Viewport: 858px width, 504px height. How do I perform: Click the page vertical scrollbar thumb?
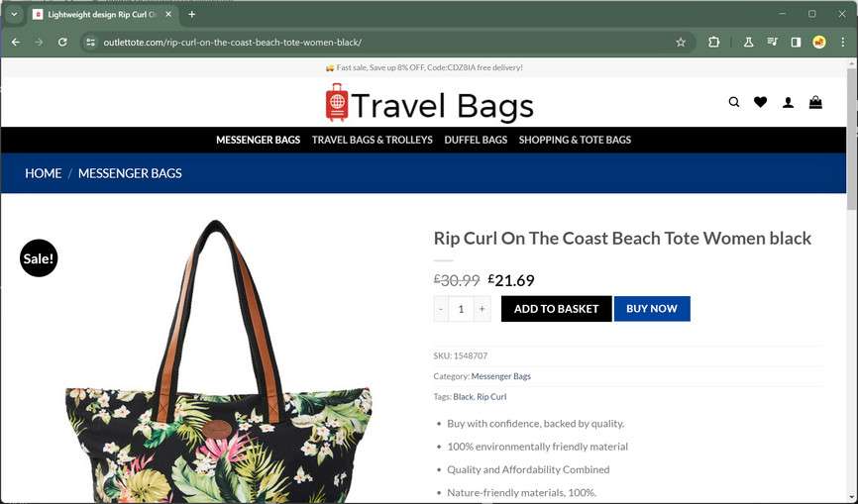pos(851,140)
